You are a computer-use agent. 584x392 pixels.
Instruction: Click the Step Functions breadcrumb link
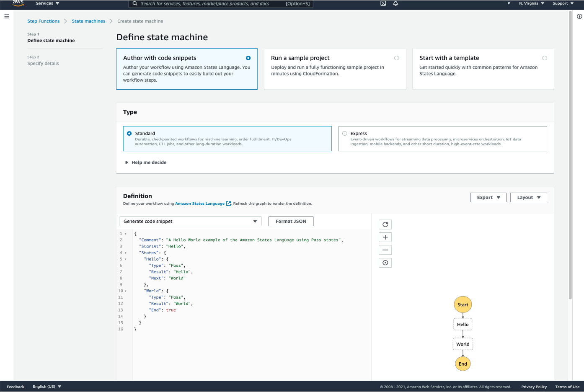click(x=44, y=21)
